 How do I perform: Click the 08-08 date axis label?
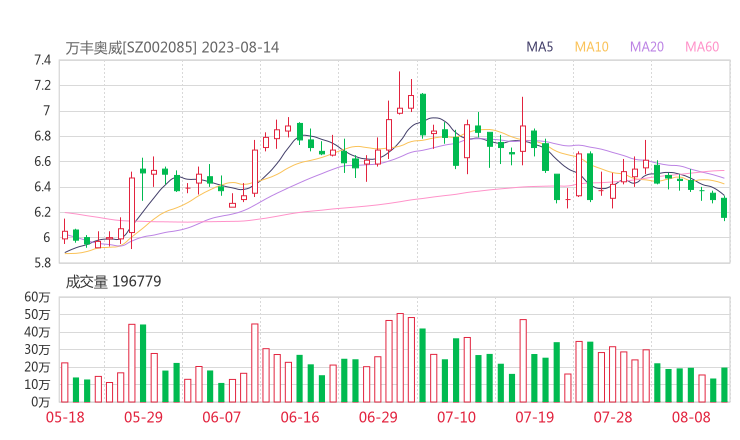tap(691, 417)
